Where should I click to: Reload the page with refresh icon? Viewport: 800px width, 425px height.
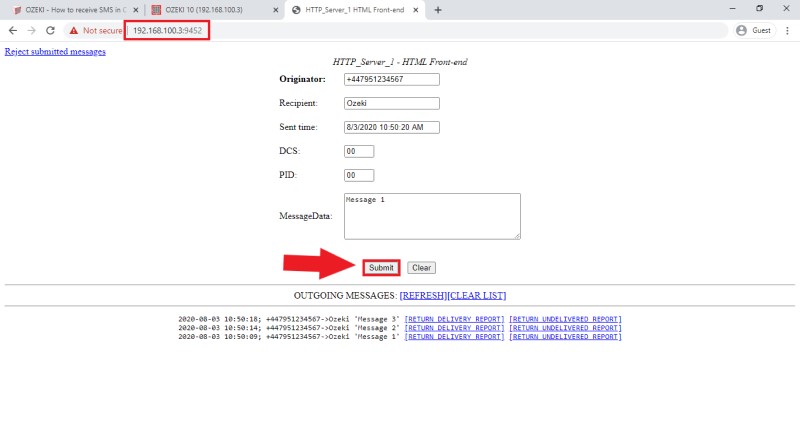(x=50, y=30)
